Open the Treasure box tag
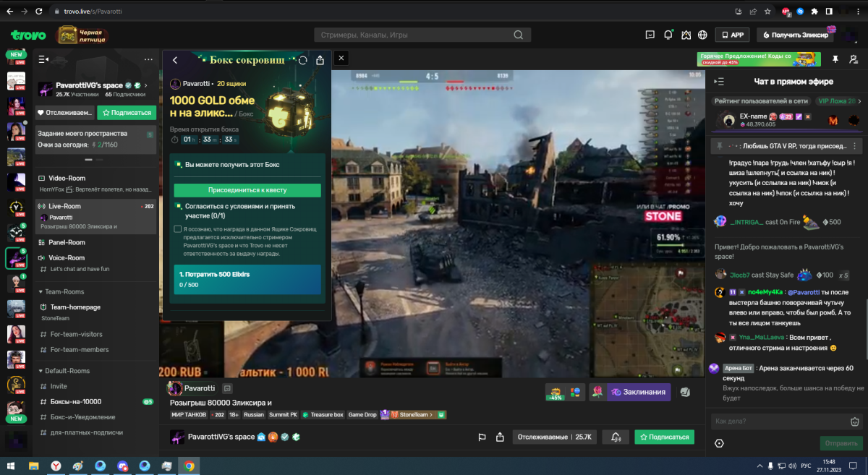Image resolution: width=868 pixels, height=475 pixels. pos(323,415)
